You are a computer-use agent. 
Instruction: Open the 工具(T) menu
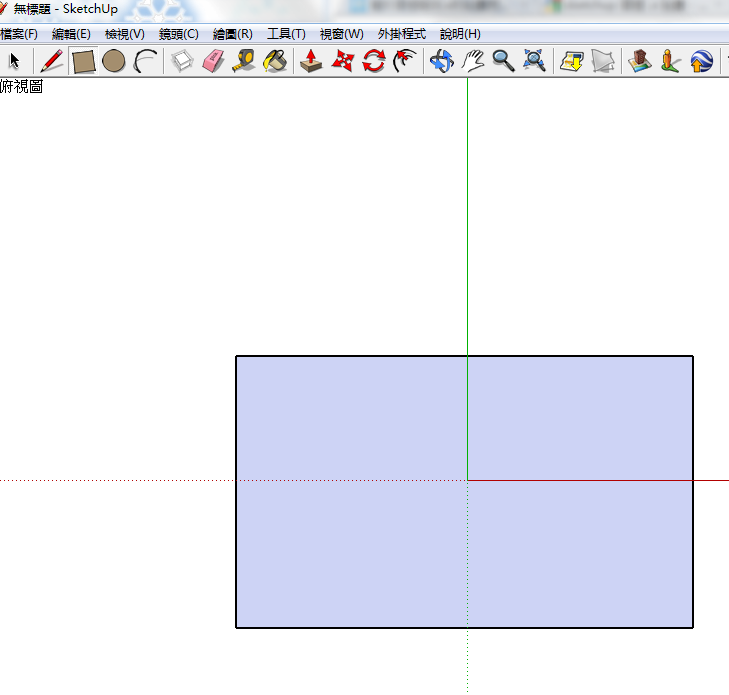[286, 34]
